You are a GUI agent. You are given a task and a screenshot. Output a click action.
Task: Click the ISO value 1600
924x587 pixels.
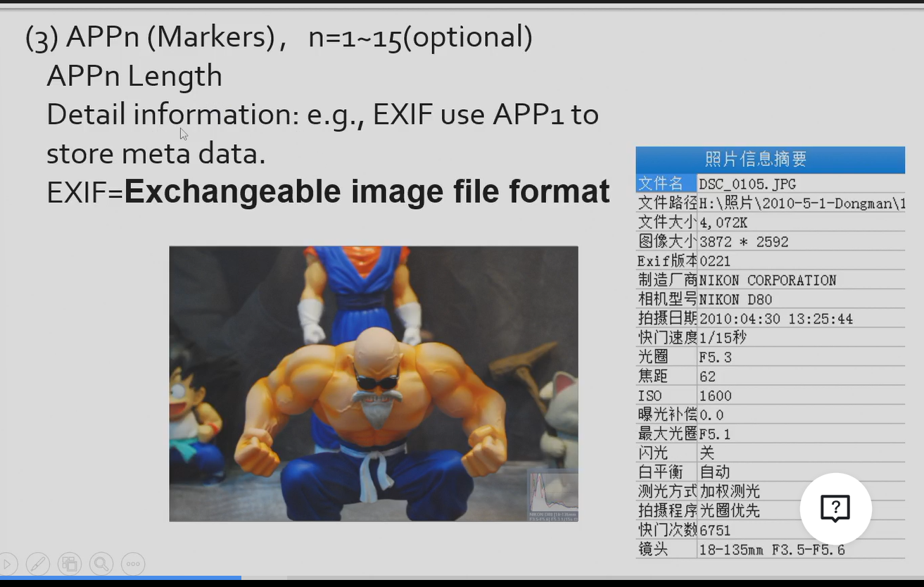click(x=716, y=396)
